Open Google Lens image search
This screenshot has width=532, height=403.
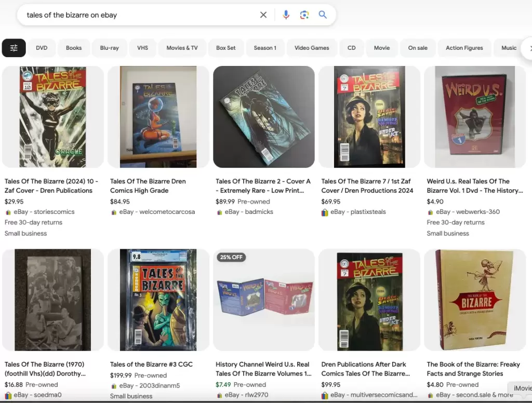[x=304, y=15]
